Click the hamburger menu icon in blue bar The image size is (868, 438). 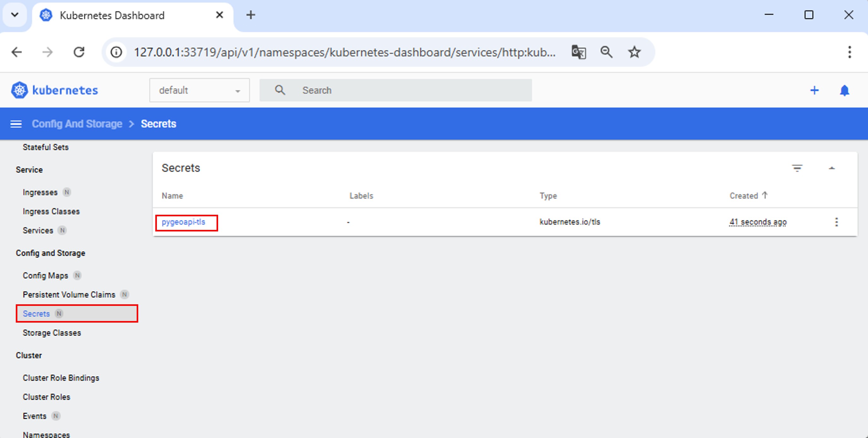16,124
